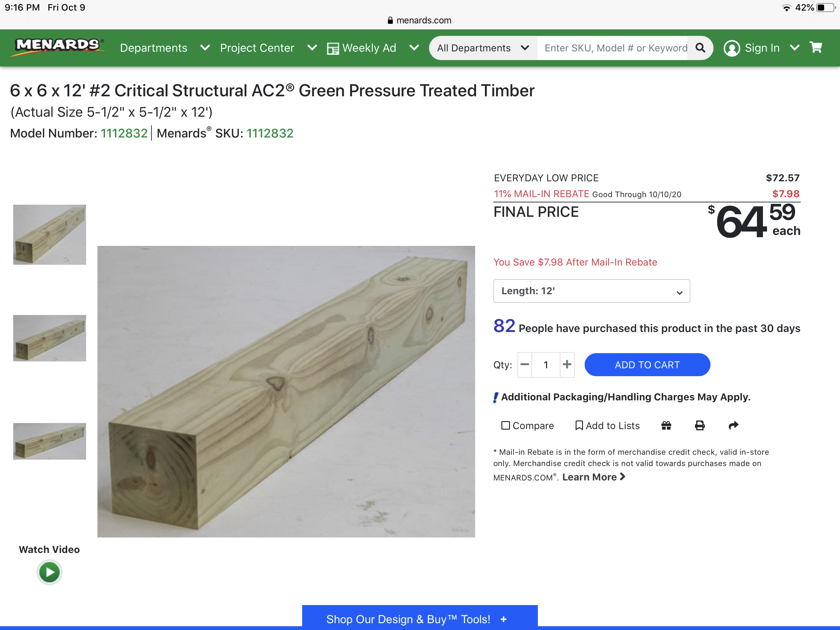Open the Length: 12' dropdown
Viewport: 840px width, 630px height.
(x=591, y=291)
